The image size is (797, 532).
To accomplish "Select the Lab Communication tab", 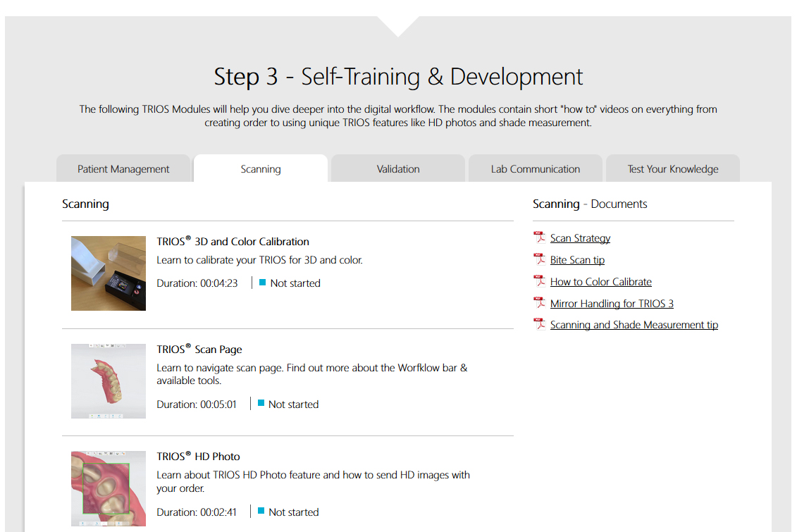I will coord(536,169).
